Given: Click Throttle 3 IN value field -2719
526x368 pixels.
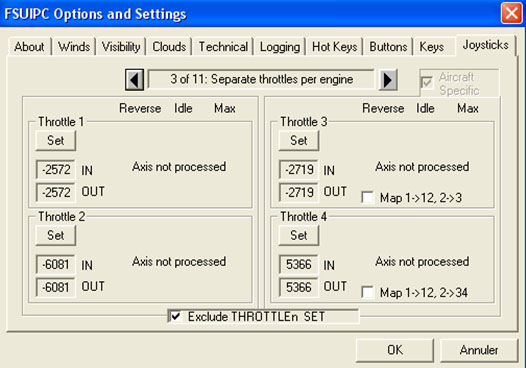Looking at the screenshot, I should 299,170.
